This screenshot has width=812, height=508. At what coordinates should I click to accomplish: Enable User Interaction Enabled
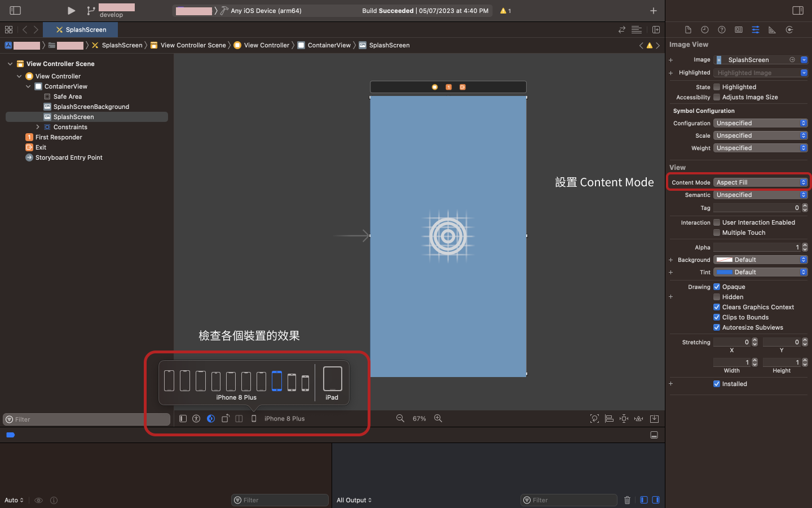(717, 222)
